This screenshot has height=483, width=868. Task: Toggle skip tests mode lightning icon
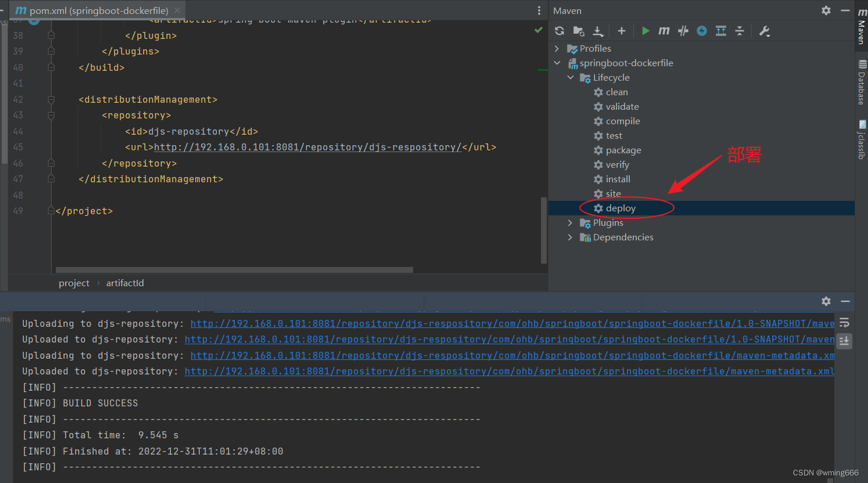coord(702,31)
